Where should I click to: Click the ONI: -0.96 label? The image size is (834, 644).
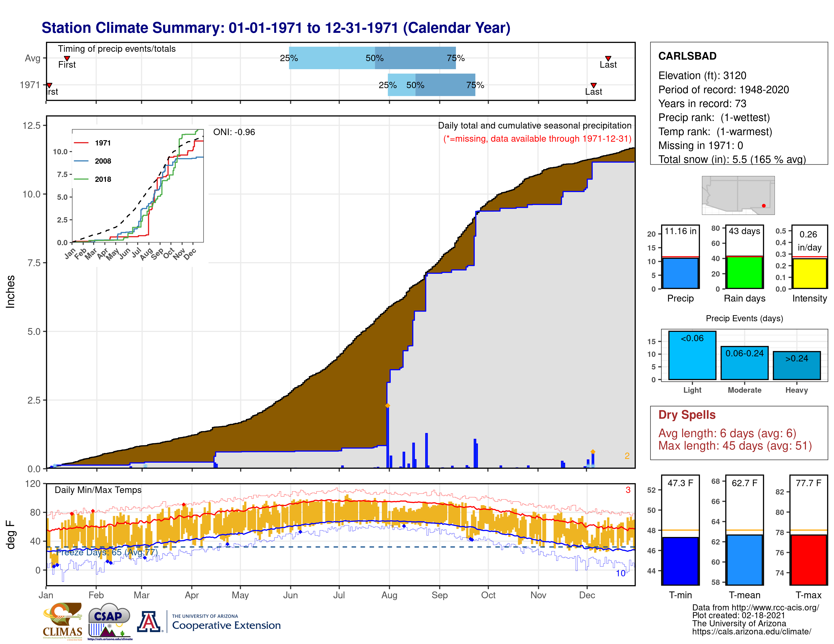click(234, 132)
